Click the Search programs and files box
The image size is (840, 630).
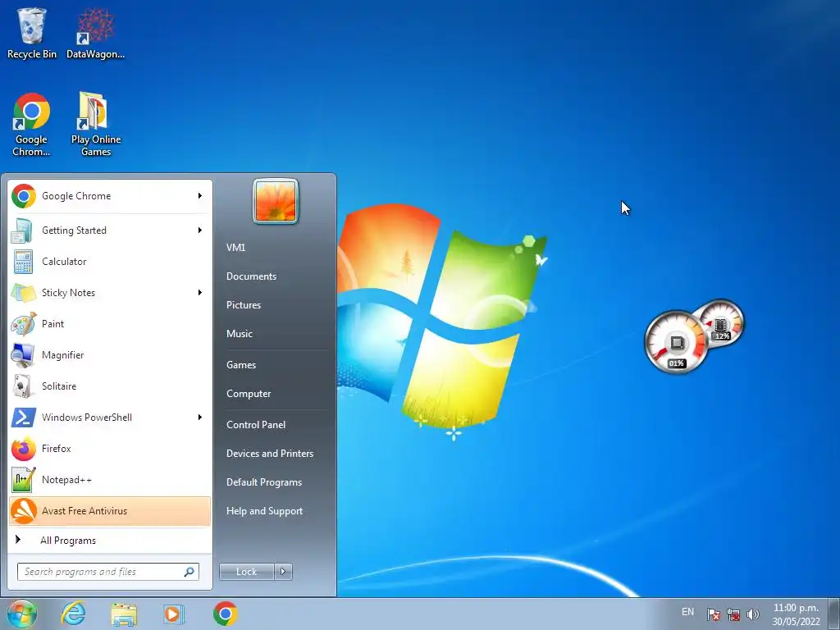pos(108,572)
